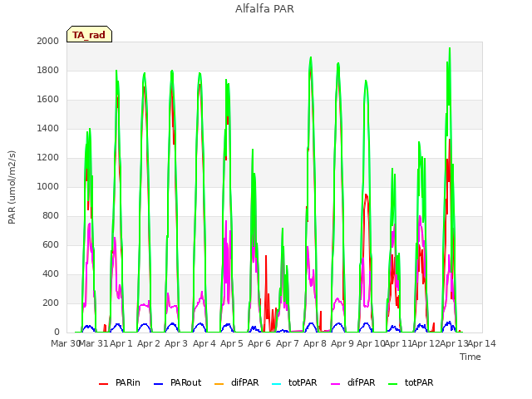Click the Apr 3 x-axis label
The image size is (532, 399).
click(x=176, y=343)
